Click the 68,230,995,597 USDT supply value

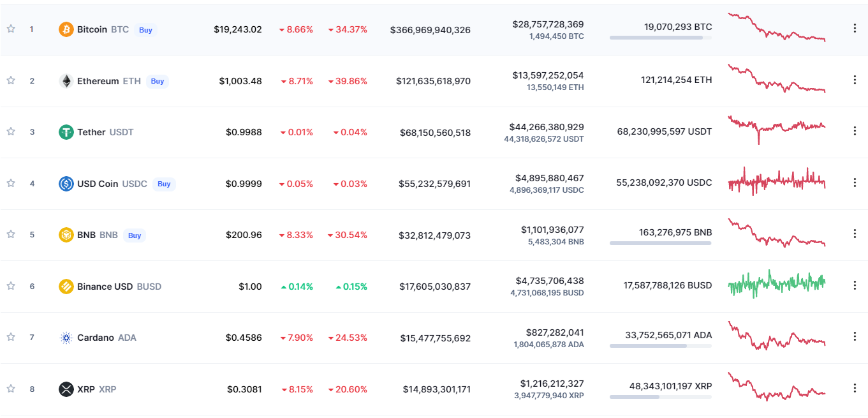pyautogui.click(x=665, y=131)
